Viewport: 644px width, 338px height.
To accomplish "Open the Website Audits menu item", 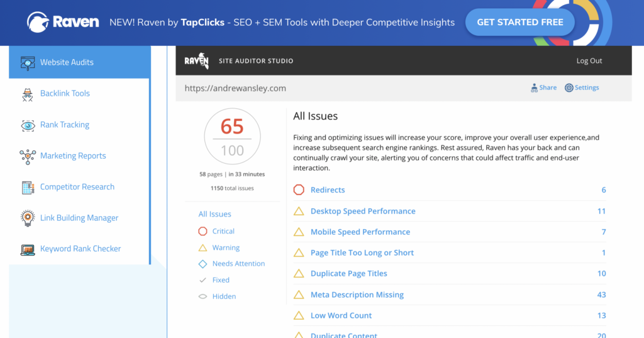I will (80, 62).
